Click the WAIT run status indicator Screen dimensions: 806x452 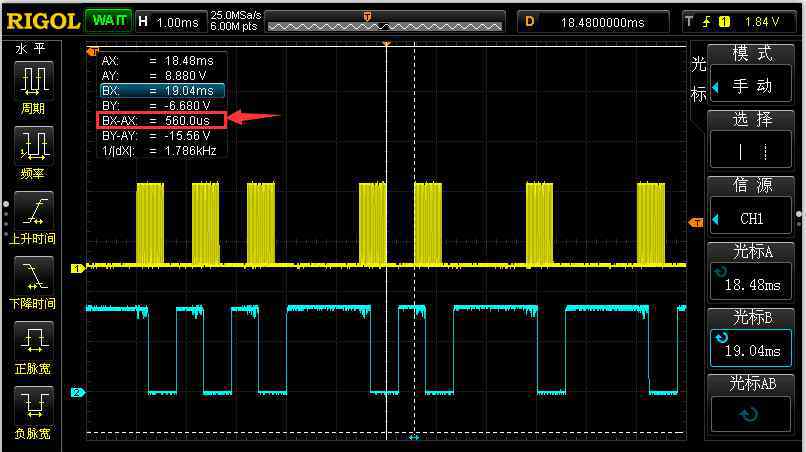[x=108, y=21]
